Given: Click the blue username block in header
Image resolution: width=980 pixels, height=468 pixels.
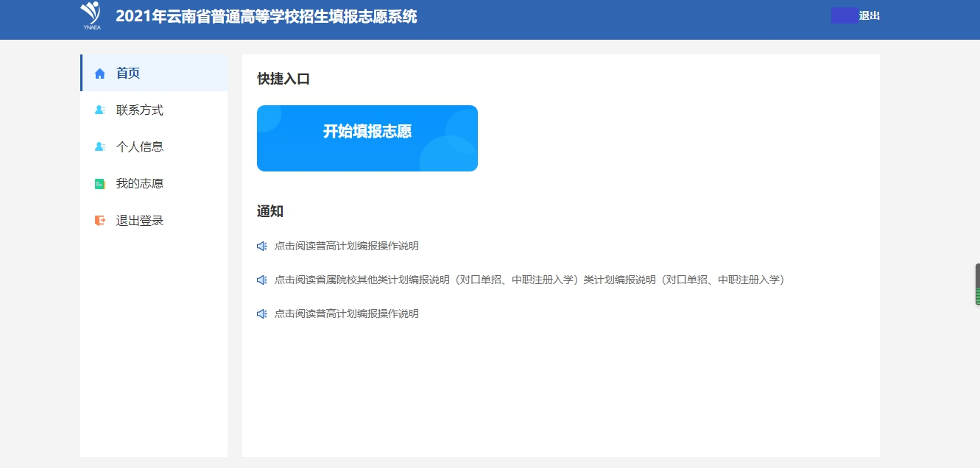Looking at the screenshot, I should [845, 15].
